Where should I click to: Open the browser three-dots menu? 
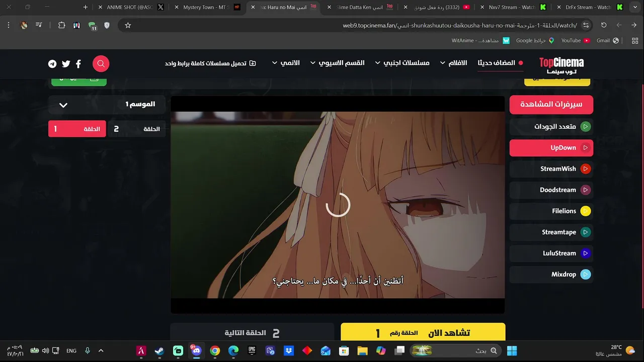tap(9, 25)
